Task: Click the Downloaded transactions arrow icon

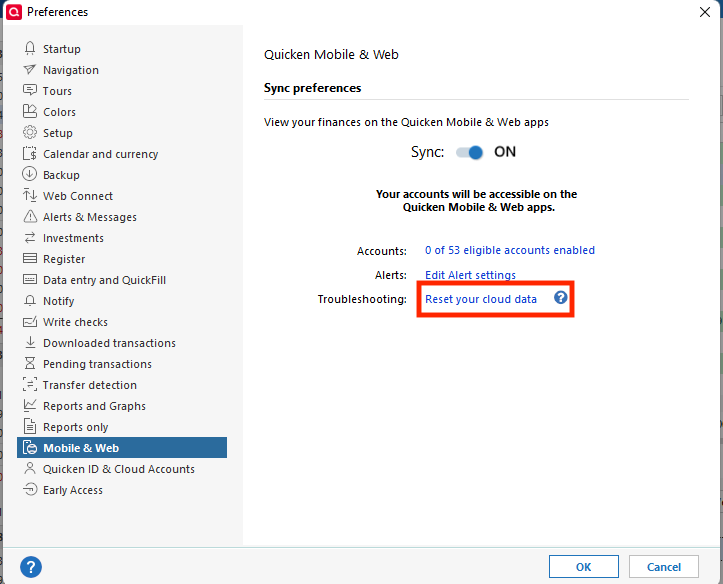Action: click(30, 342)
